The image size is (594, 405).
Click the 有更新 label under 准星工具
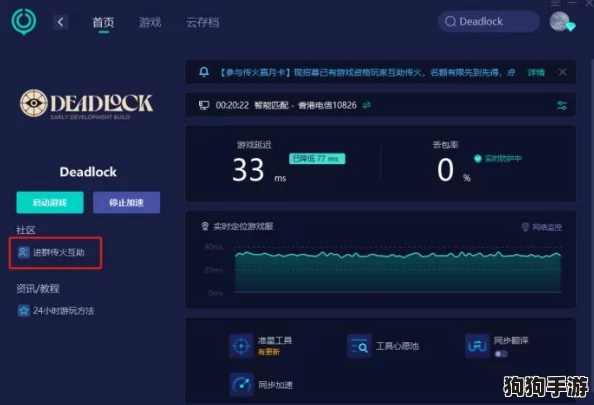tap(269, 352)
